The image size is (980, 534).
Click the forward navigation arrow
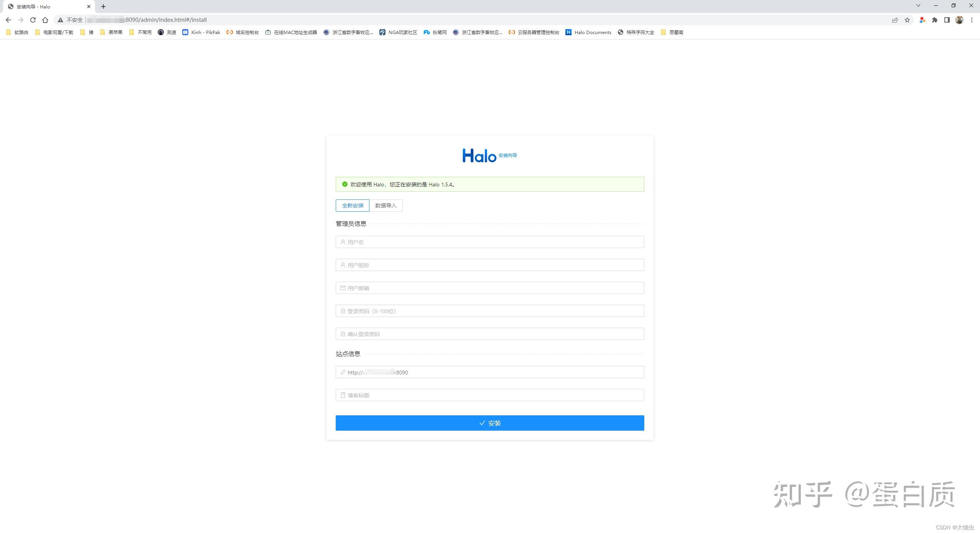click(20, 20)
